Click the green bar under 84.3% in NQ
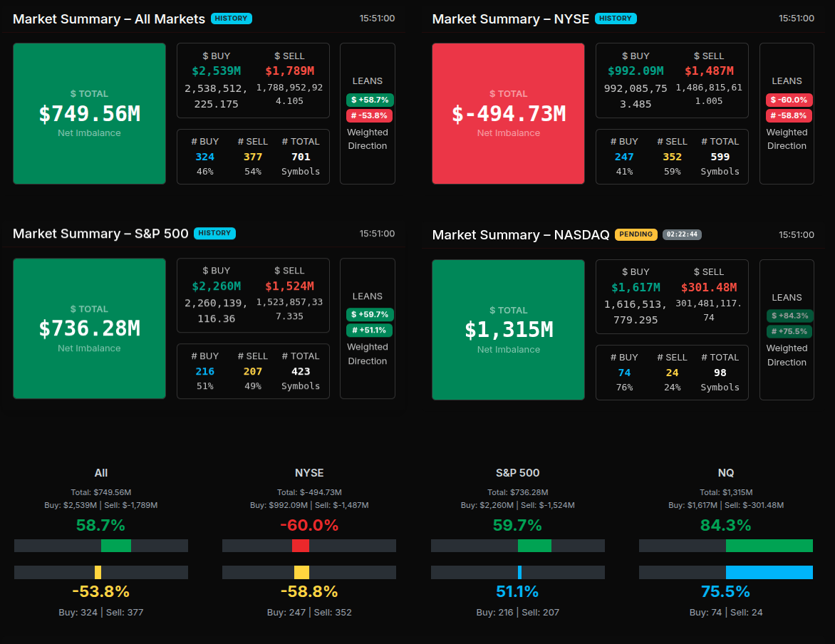835x644 pixels. click(769, 546)
